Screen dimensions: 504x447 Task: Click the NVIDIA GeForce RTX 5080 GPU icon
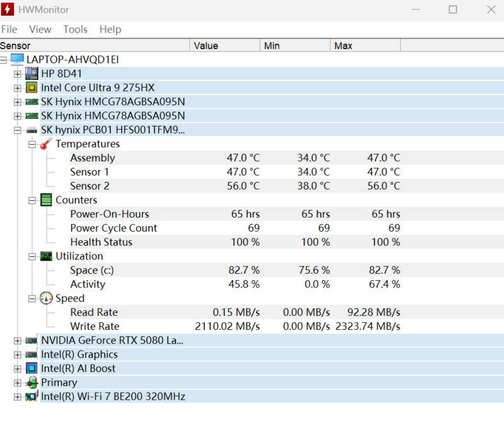tap(31, 341)
